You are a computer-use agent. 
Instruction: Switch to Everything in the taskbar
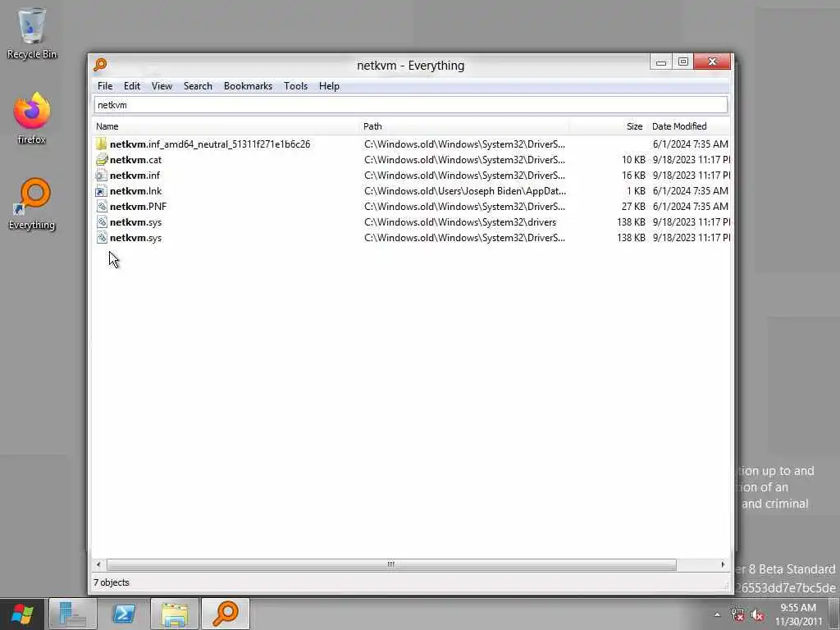226,614
